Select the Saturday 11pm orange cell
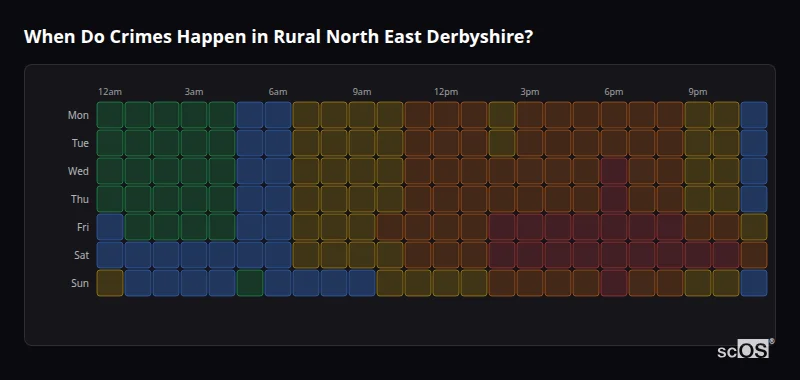This screenshot has width=800, height=380. click(754, 255)
